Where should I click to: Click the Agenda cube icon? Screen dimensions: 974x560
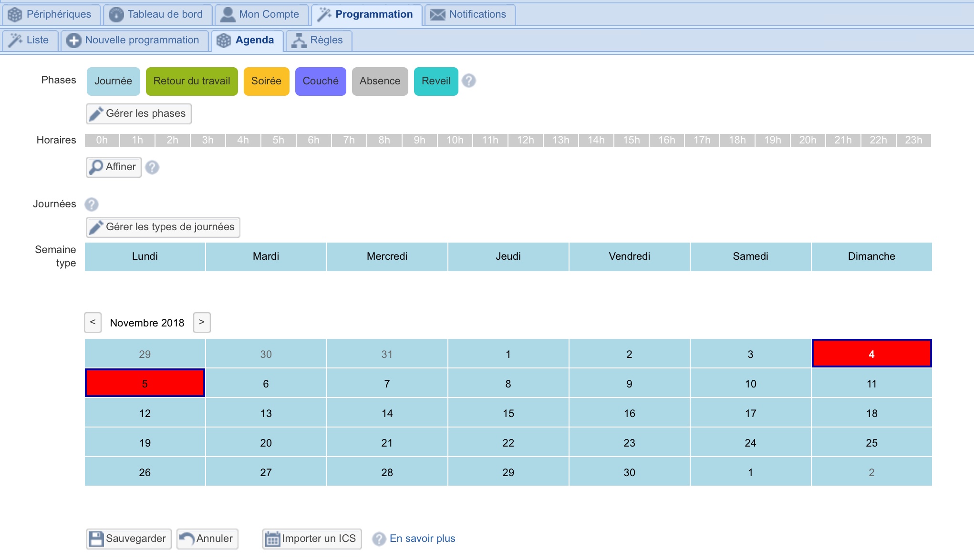(224, 41)
